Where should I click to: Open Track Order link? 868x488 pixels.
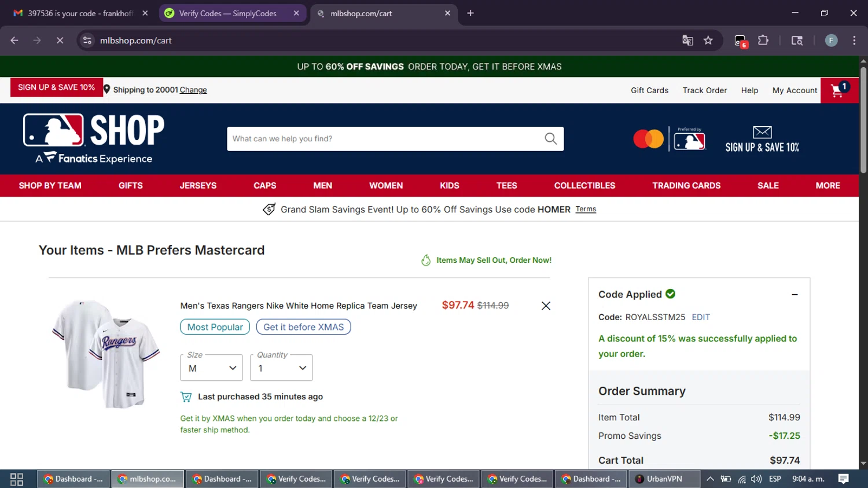pyautogui.click(x=705, y=90)
